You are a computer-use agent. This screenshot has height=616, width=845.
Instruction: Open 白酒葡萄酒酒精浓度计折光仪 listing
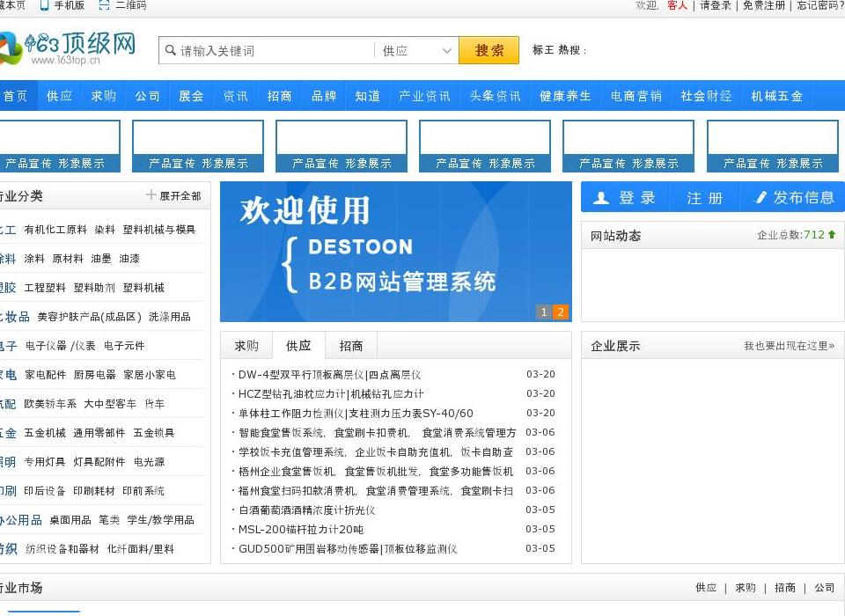click(306, 510)
